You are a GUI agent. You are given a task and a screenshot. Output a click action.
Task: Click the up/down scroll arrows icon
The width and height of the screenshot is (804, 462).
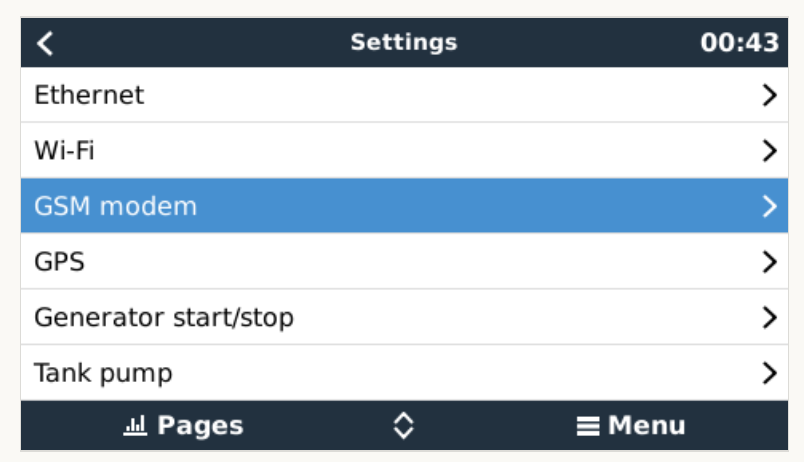[404, 426]
